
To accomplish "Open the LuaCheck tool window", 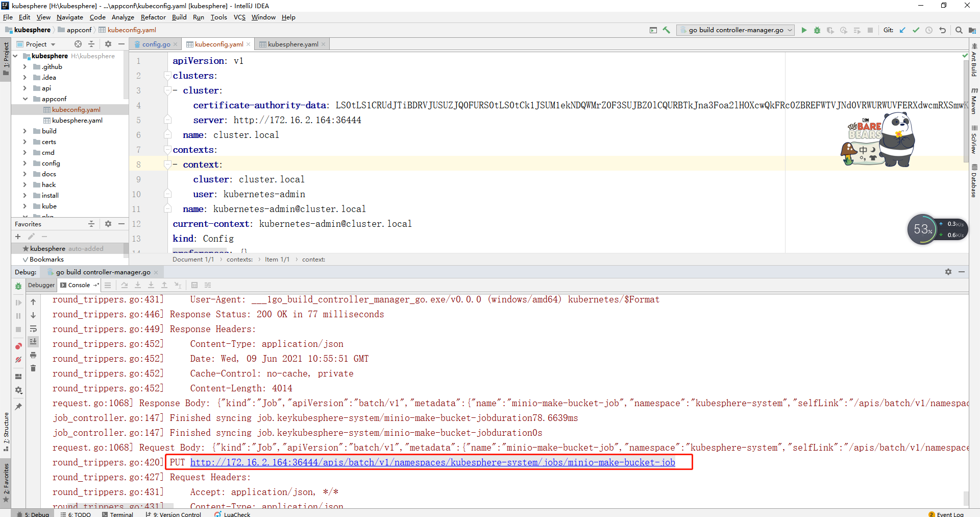I will click(x=233, y=514).
